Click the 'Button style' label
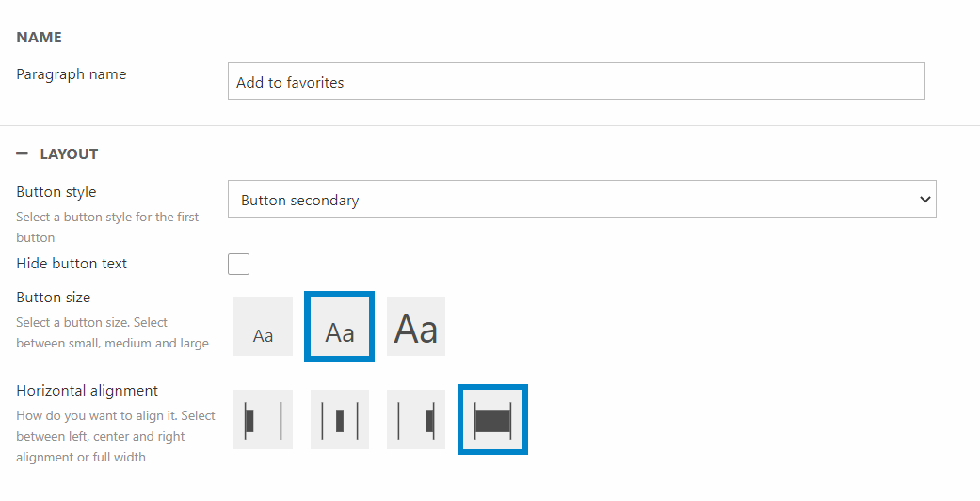Viewport: 980px width, 501px height. pyautogui.click(x=56, y=192)
